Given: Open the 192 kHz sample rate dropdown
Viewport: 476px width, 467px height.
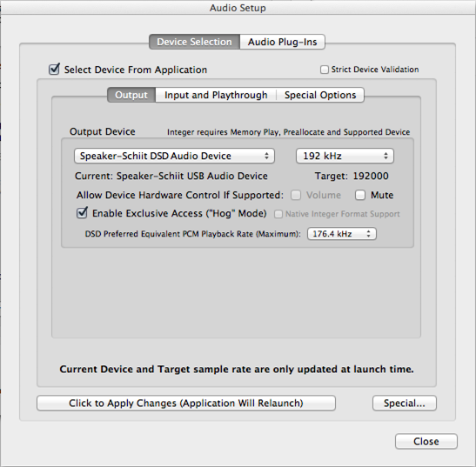Looking at the screenshot, I should pos(345,156).
